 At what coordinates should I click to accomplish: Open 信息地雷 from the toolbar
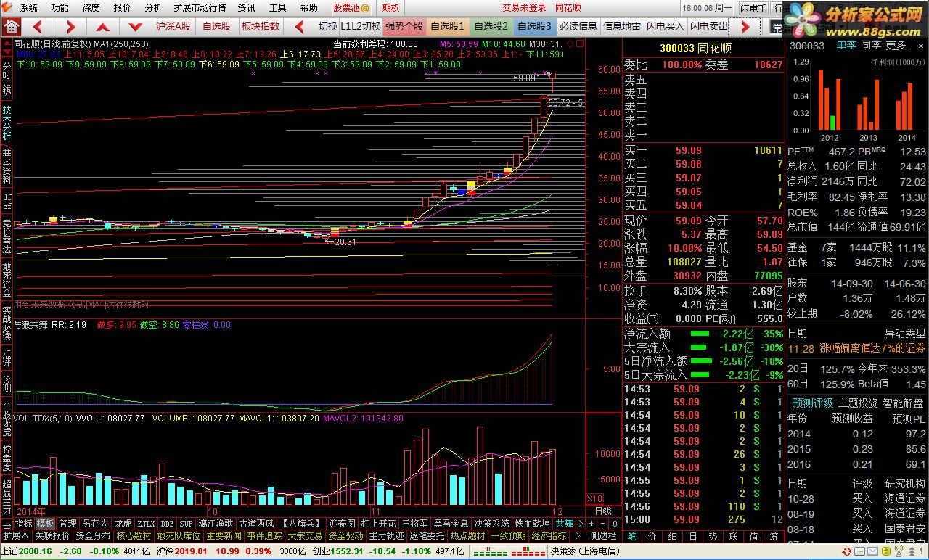click(x=622, y=27)
